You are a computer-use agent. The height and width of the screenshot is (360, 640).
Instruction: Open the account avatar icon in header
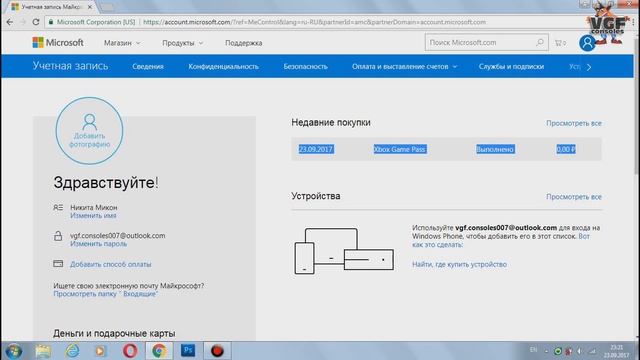coord(587,43)
